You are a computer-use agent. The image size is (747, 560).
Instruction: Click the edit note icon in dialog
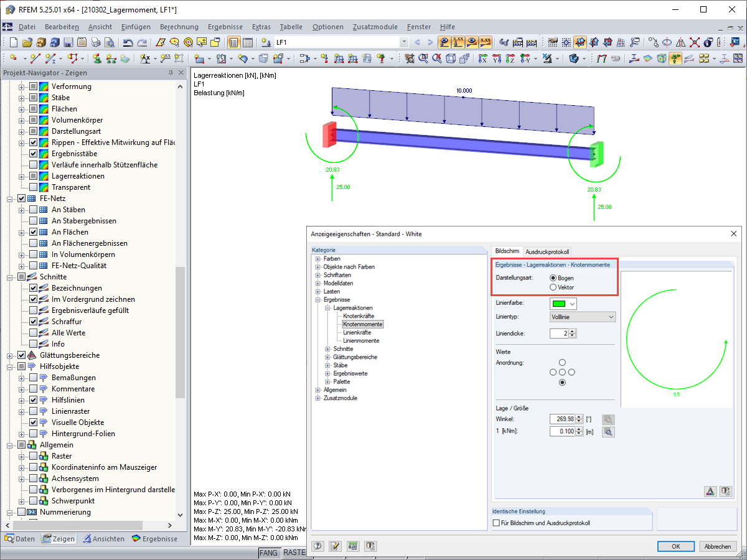point(335,546)
